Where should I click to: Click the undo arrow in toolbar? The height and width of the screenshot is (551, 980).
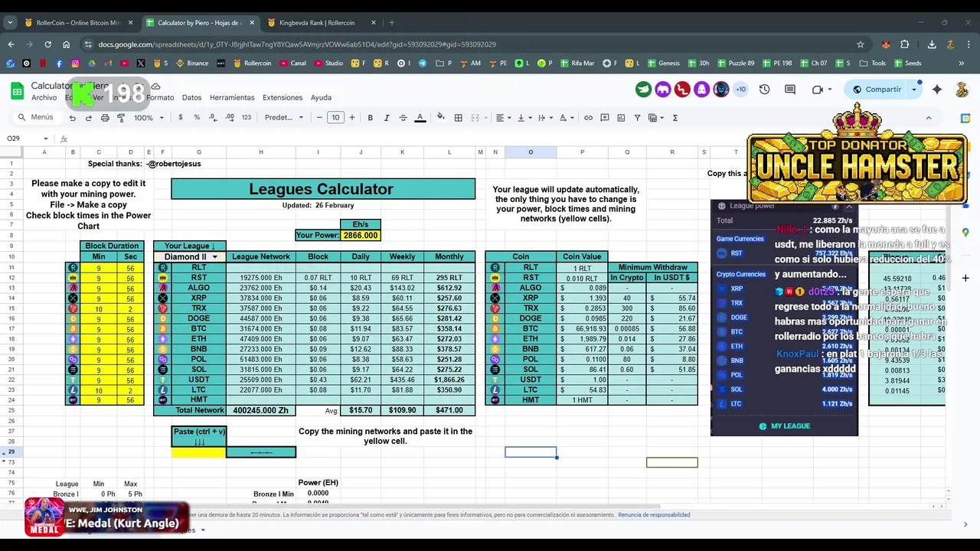[x=72, y=118]
